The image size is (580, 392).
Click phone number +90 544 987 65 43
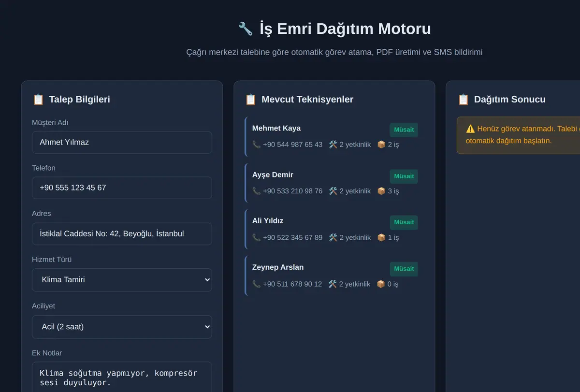[x=292, y=144]
